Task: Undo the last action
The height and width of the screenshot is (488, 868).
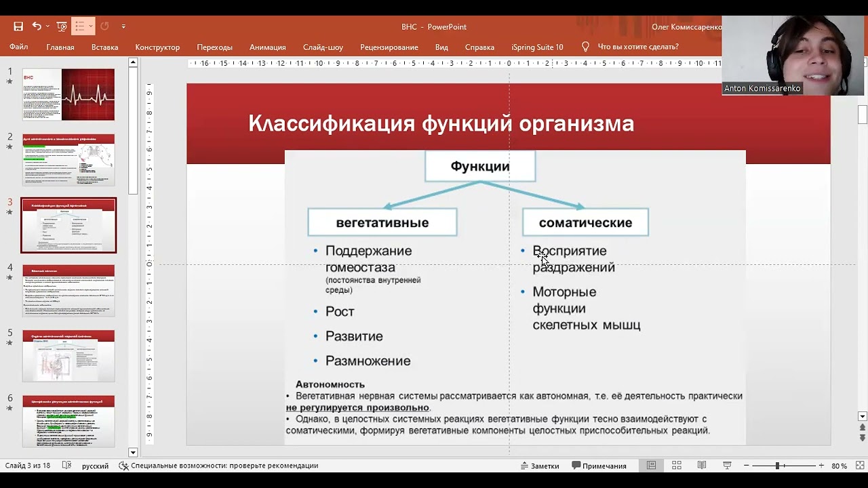Action: click(x=37, y=26)
